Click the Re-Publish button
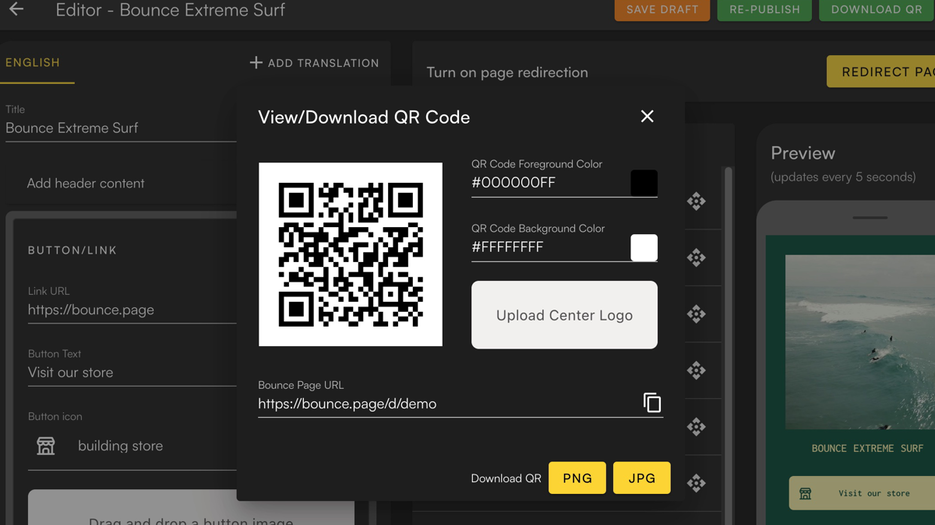Screen dimensions: 935x525 pos(764,10)
